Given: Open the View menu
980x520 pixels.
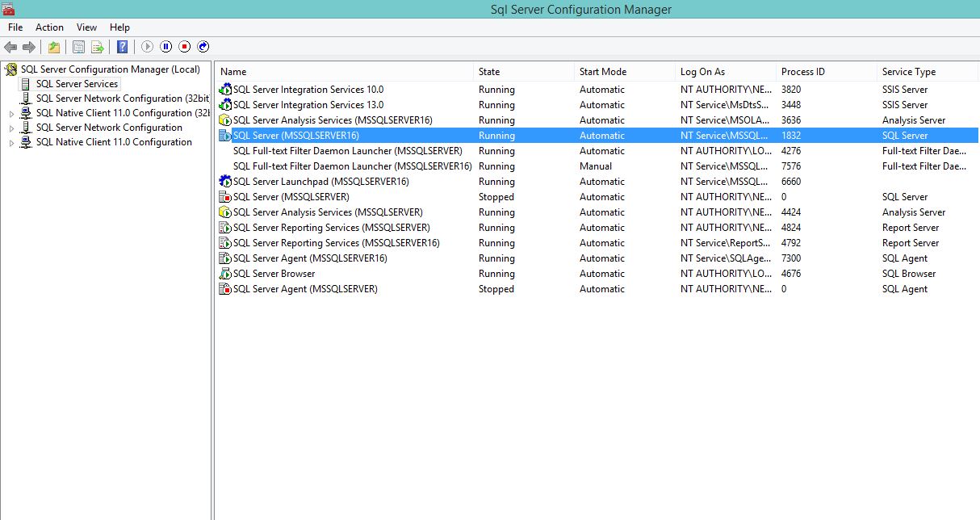Looking at the screenshot, I should coord(86,27).
